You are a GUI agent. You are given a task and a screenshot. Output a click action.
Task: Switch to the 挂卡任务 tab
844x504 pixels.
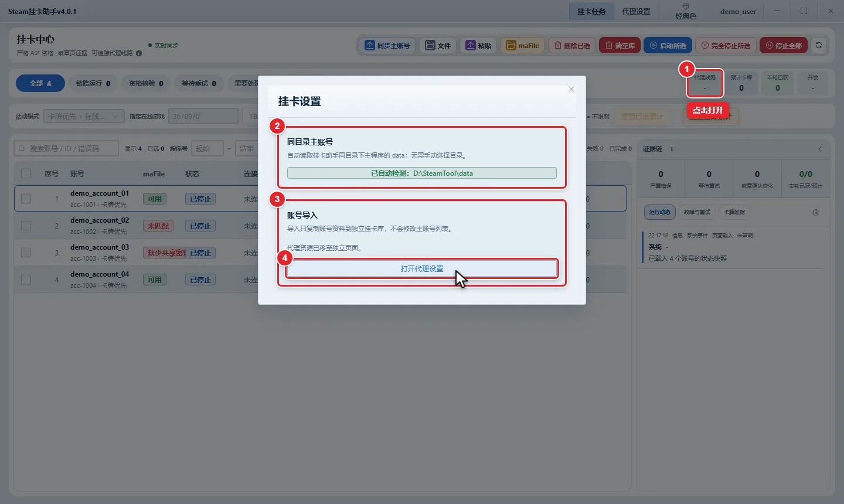[x=591, y=11]
